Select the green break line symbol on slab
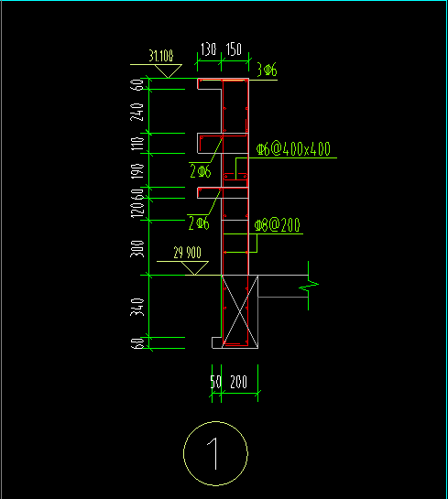 pos(308,286)
